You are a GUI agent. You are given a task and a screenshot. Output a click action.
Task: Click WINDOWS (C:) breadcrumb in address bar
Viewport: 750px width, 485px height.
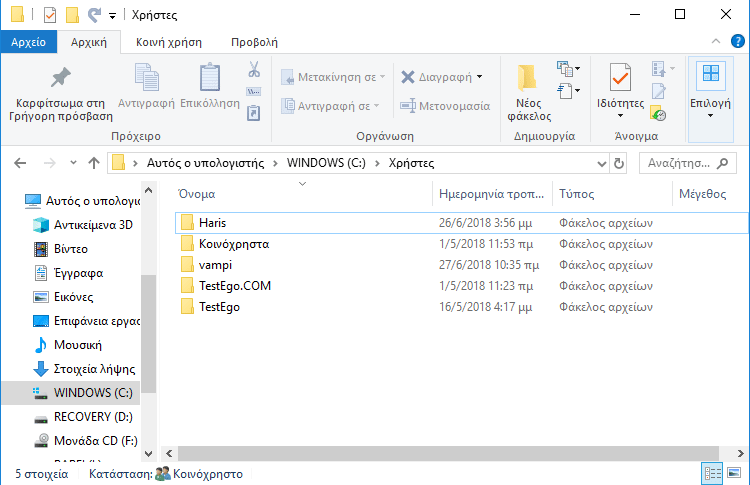tap(326, 163)
